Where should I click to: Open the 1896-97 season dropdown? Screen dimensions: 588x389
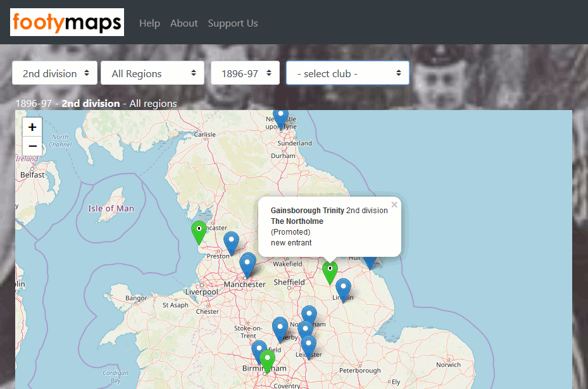click(x=245, y=73)
